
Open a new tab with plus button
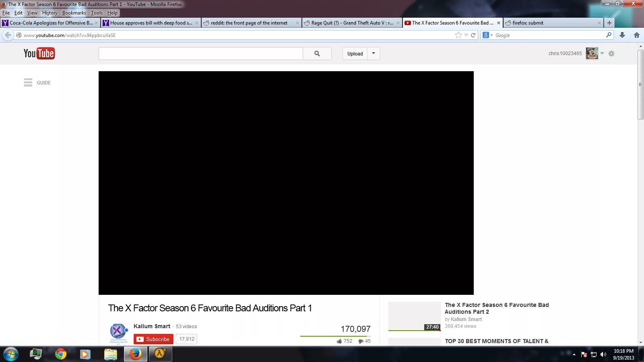pyautogui.click(x=609, y=23)
